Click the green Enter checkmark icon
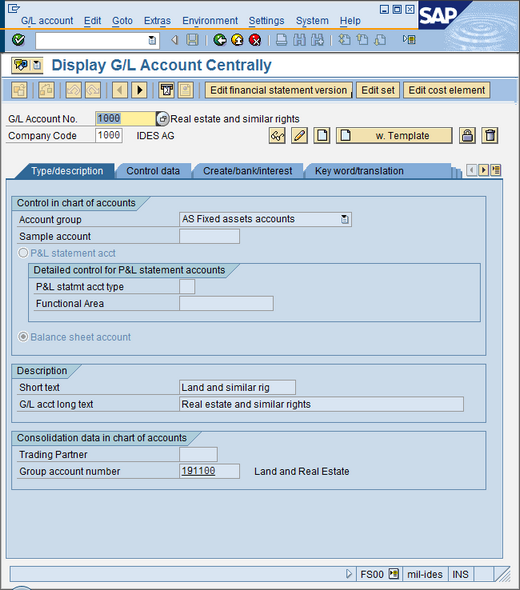Viewport: 520px width, 590px height. coord(18,40)
